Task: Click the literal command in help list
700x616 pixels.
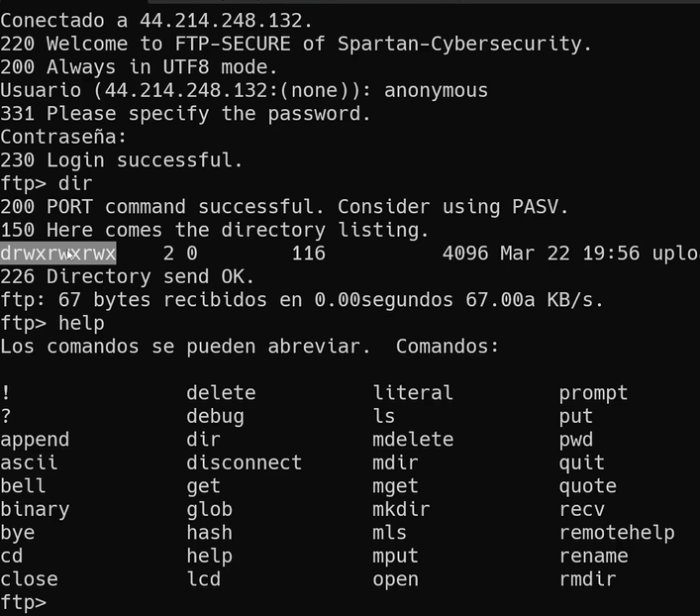Action: tap(413, 393)
